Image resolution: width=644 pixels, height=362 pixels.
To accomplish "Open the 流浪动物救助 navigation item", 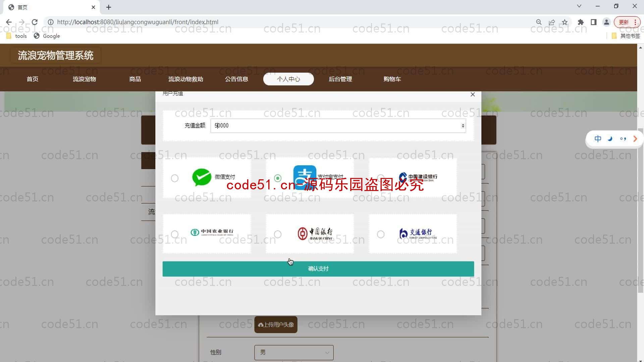I will tap(186, 79).
